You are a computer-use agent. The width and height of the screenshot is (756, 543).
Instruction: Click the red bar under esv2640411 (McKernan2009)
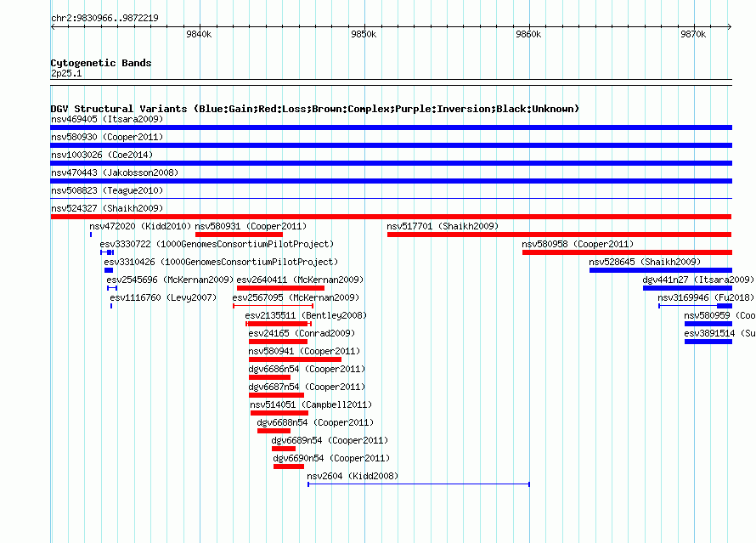[x=280, y=288]
